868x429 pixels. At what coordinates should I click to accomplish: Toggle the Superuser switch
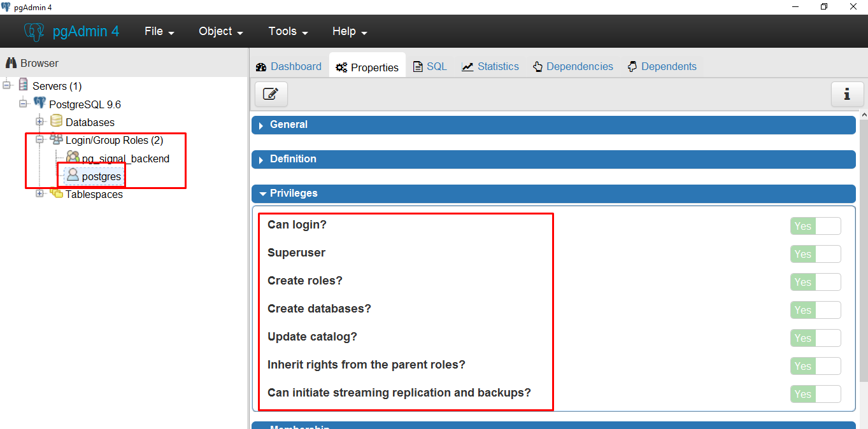point(816,254)
